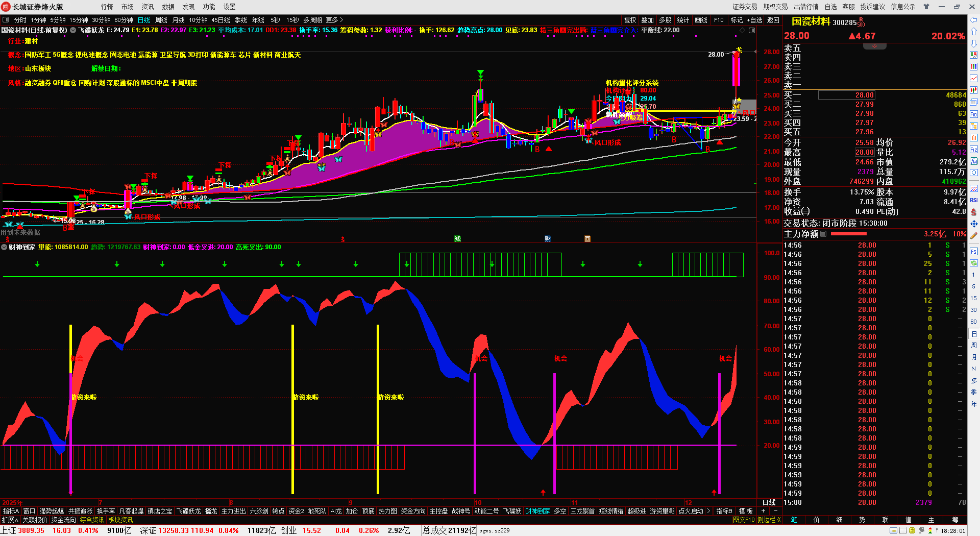Toggle 复权 adjustment option
Screen dimensions: 980x536
click(x=630, y=20)
